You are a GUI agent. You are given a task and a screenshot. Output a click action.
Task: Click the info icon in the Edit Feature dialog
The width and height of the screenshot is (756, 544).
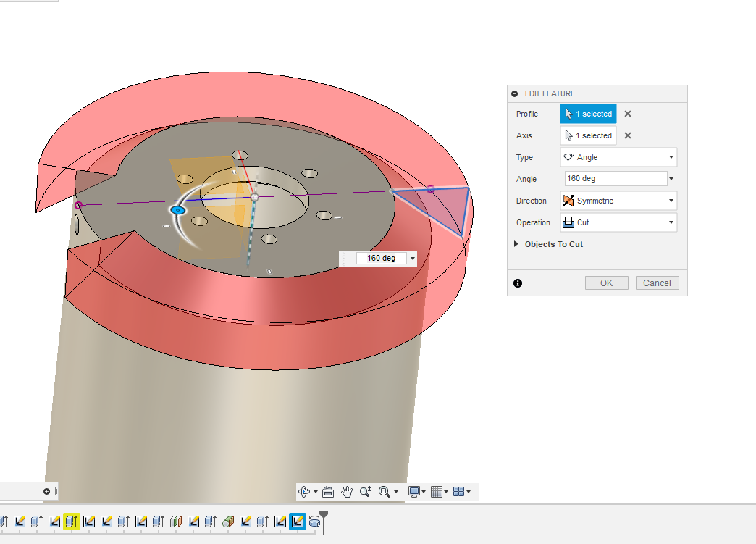tap(517, 283)
